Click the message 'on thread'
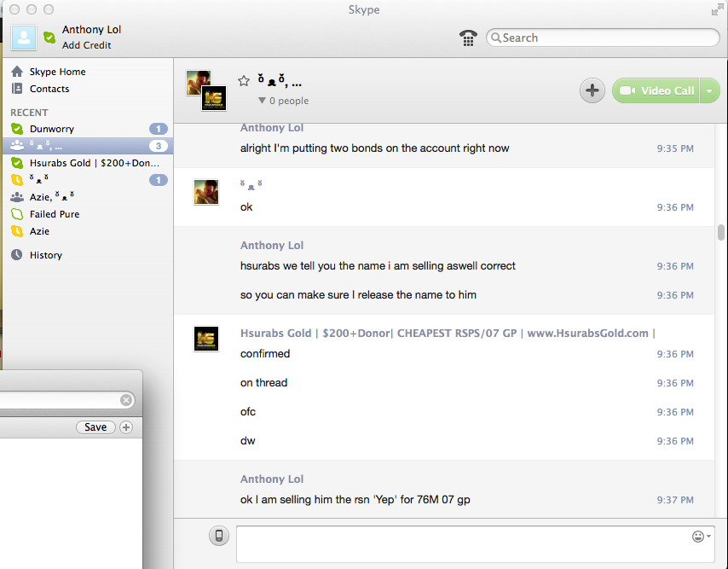This screenshot has width=728, height=569. click(263, 383)
